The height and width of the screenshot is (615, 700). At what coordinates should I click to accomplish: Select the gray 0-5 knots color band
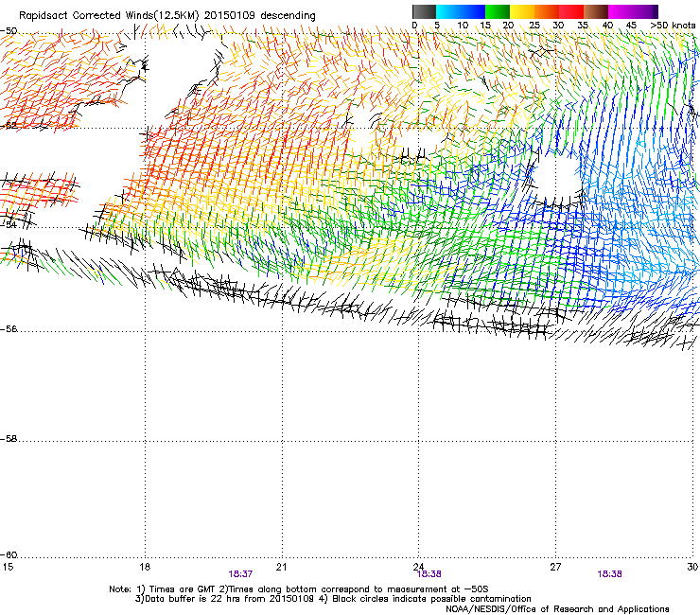coord(424,11)
